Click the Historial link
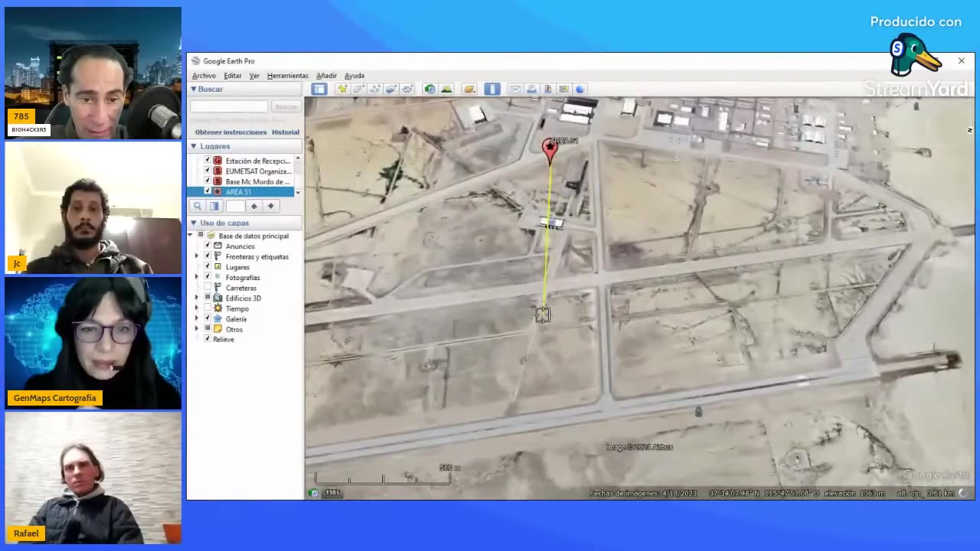The height and width of the screenshot is (551, 980). pyautogui.click(x=286, y=132)
